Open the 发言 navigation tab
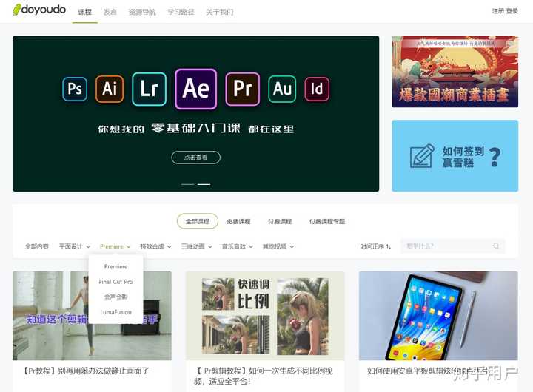Viewport: 533px width, 392px height. (110, 12)
